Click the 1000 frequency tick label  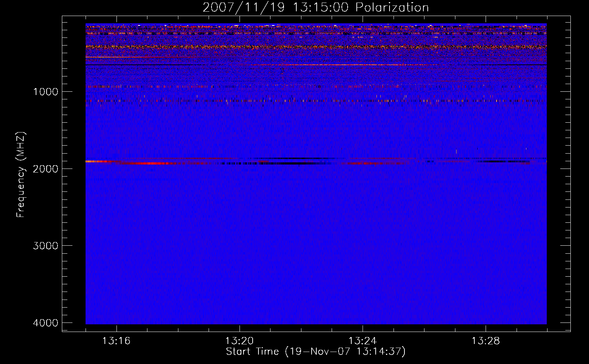(x=46, y=92)
